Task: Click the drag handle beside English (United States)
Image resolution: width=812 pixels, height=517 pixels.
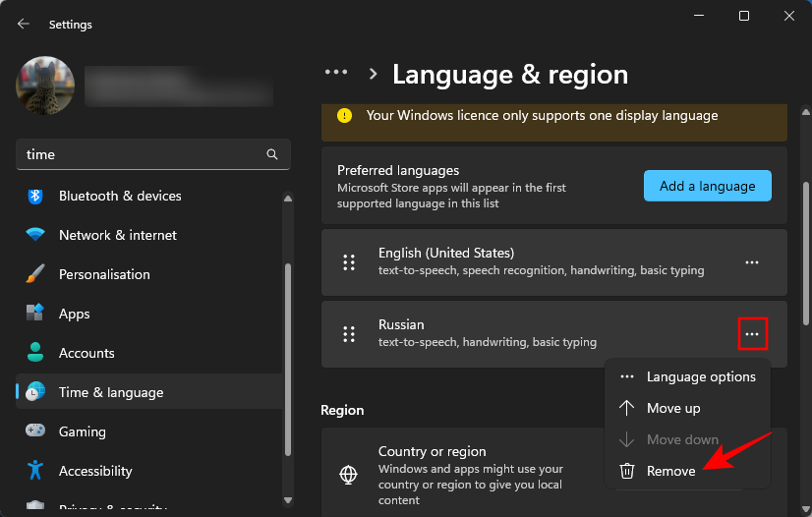Action: tap(348, 262)
